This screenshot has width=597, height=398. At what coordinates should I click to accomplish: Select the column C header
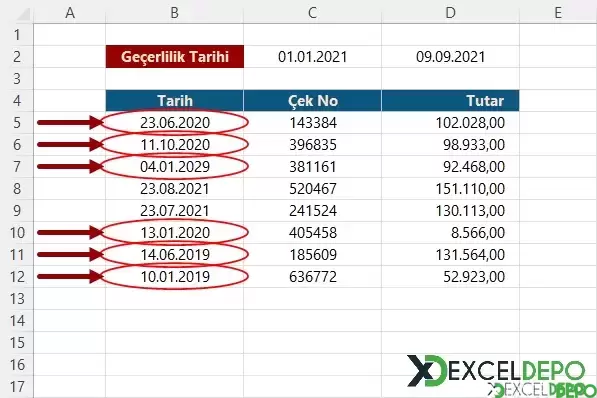[312, 13]
